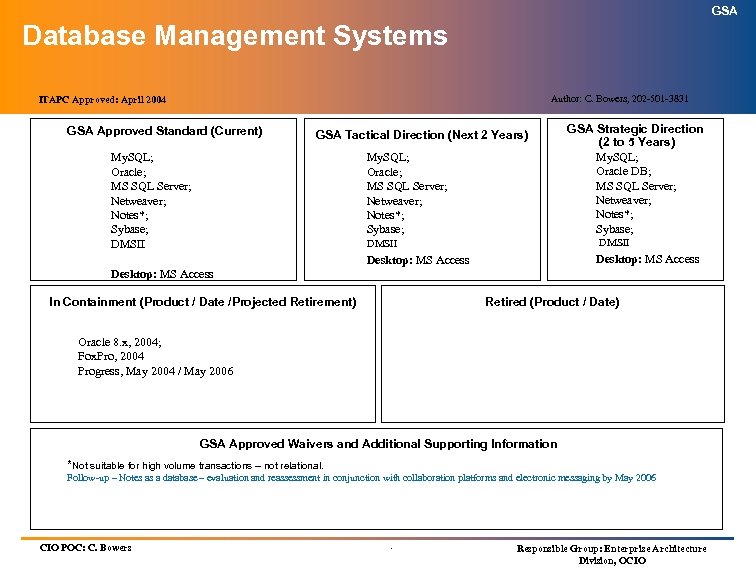Select 'Sybase;' in Approved Standard box
Viewport: 756px width, 576px height.
130,229
